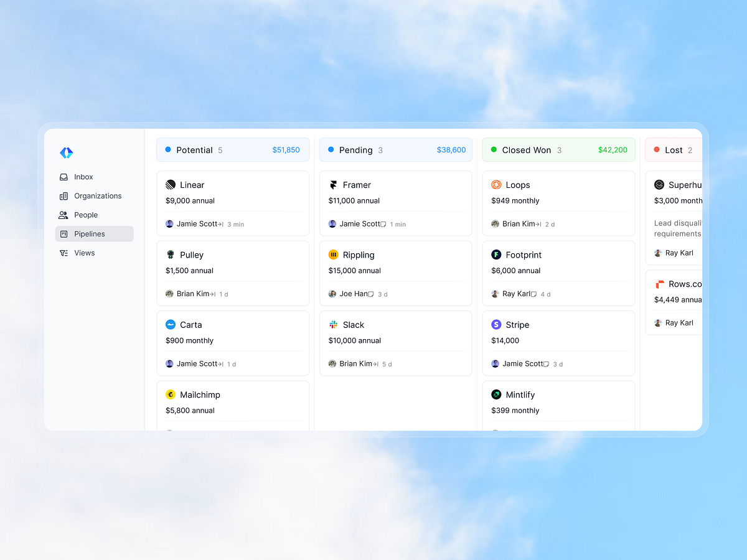
Task: Click the $42,200 Closed Won total
Action: [613, 150]
